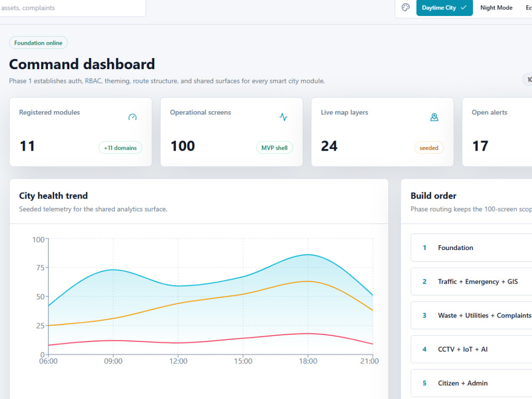Click the seeded badge
This screenshot has height=399, width=532.
pyautogui.click(x=429, y=147)
